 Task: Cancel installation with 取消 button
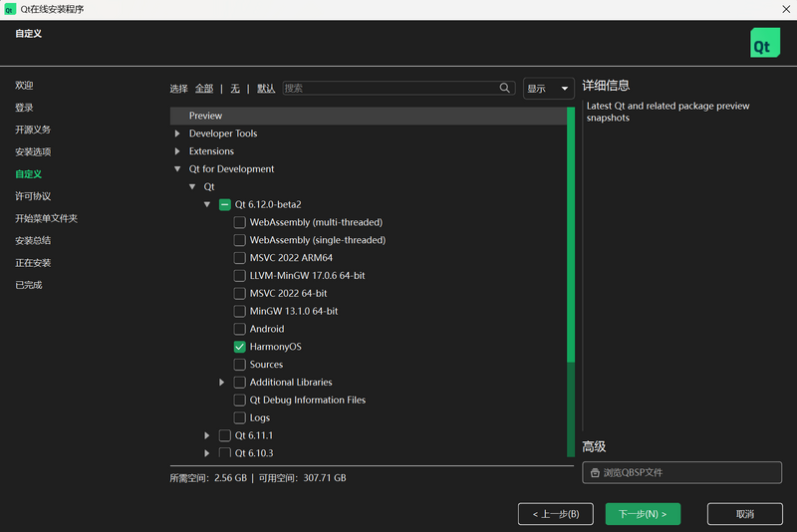click(744, 514)
